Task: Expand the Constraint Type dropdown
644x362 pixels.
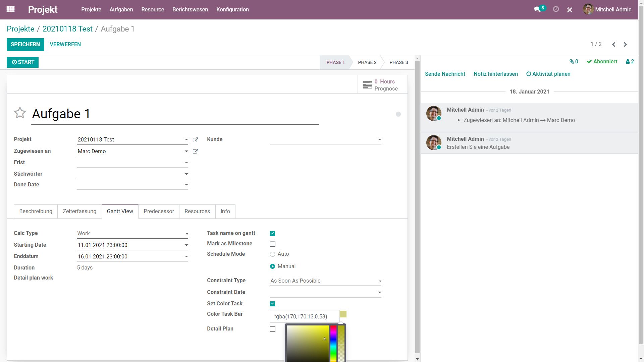Action: pyautogui.click(x=380, y=281)
